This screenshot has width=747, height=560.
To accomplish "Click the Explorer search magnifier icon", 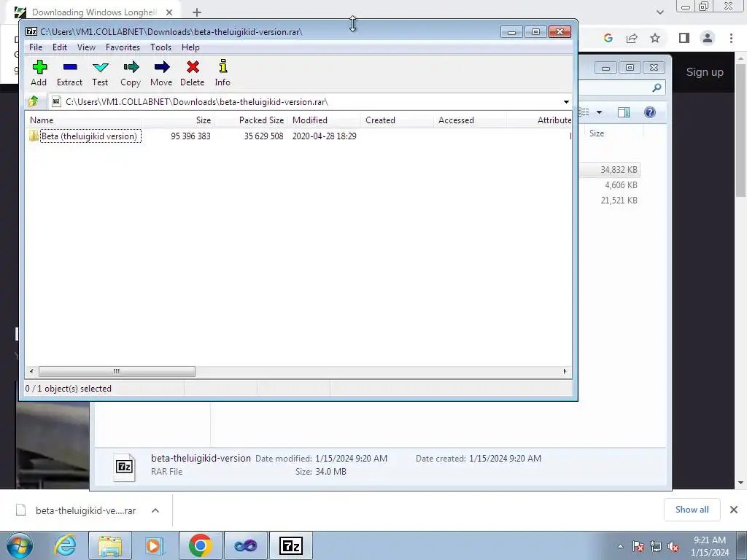I will coord(657,87).
